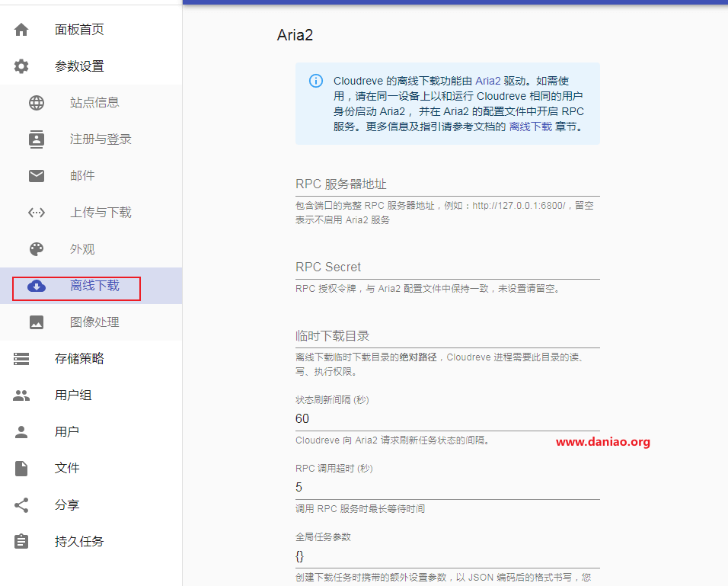Screen dimensions: 728x586
Task: Click the 临时下载目录 input field
Action: click(447, 336)
